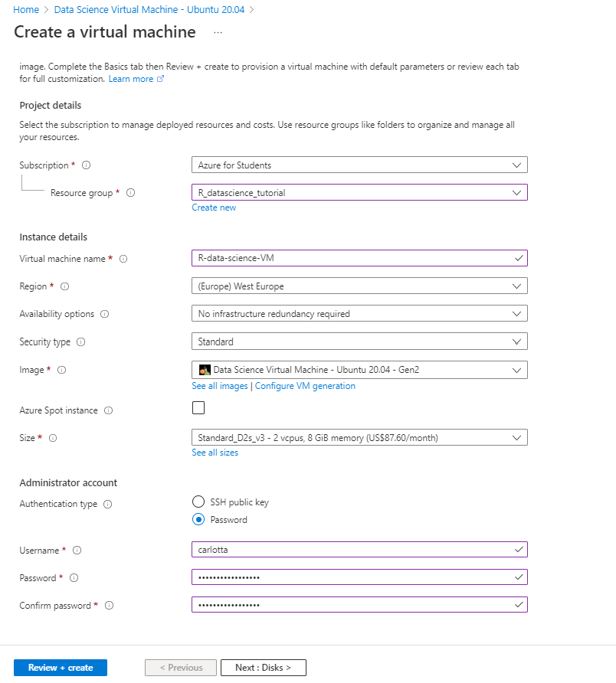Click See all sizes link
Viewport: 616px width, 683px height.
tap(215, 453)
